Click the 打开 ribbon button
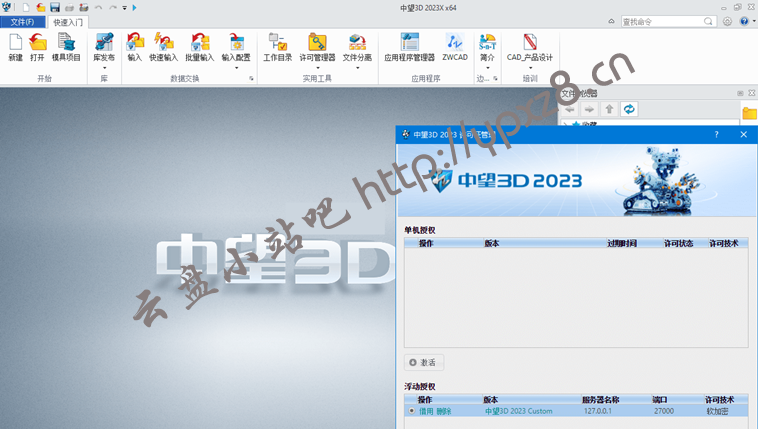This screenshot has width=758, height=429. pos(37,47)
